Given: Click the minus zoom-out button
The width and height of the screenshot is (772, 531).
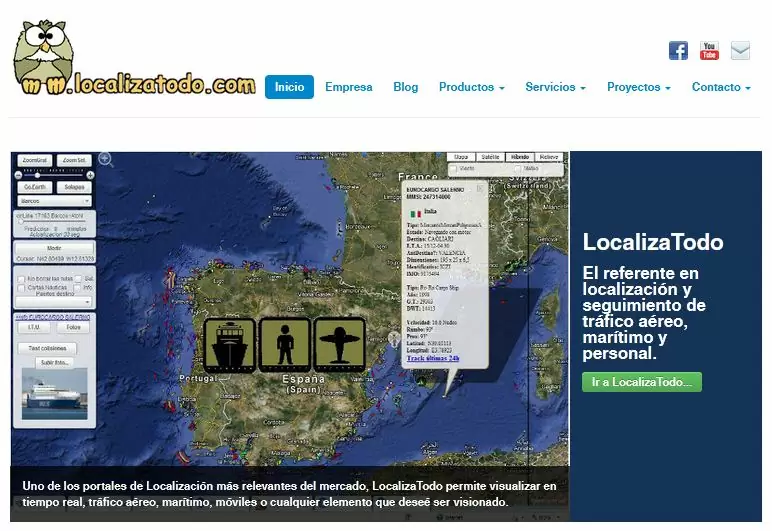Looking at the screenshot, I should (19, 175).
